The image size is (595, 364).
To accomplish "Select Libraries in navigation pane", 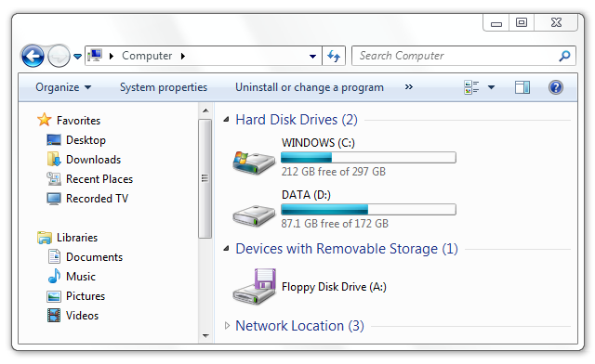I will pyautogui.click(x=77, y=238).
